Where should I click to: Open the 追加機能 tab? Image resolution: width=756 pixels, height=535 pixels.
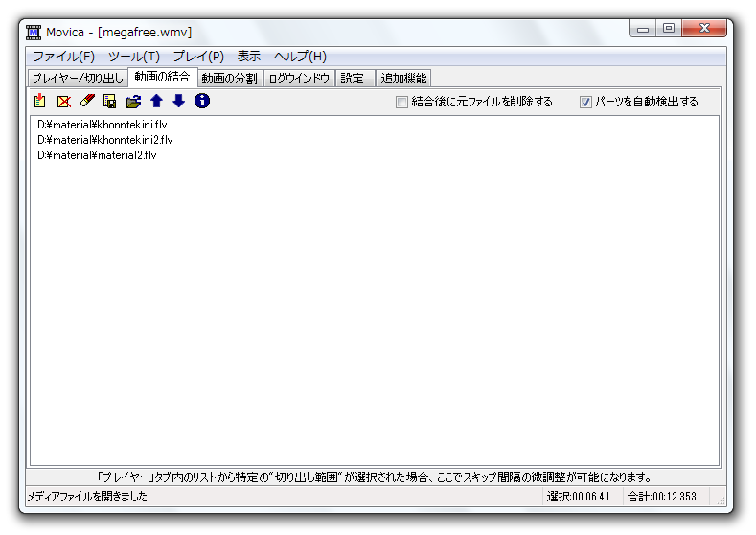coord(403,79)
